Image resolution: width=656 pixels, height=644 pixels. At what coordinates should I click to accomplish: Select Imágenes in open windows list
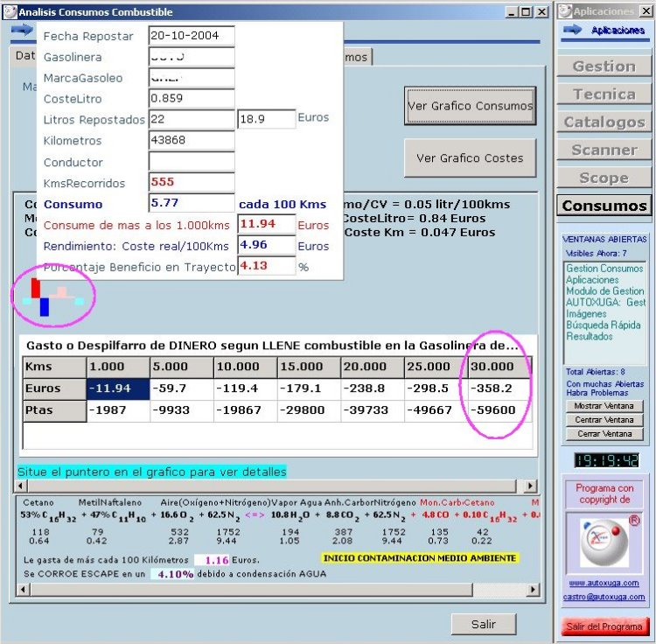[x=586, y=313]
